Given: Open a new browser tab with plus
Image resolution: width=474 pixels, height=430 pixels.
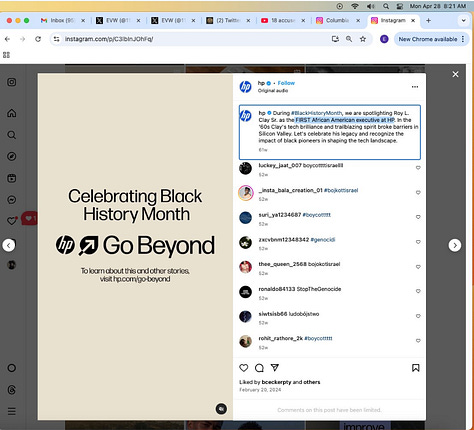Looking at the screenshot, I should pyautogui.click(x=428, y=20).
